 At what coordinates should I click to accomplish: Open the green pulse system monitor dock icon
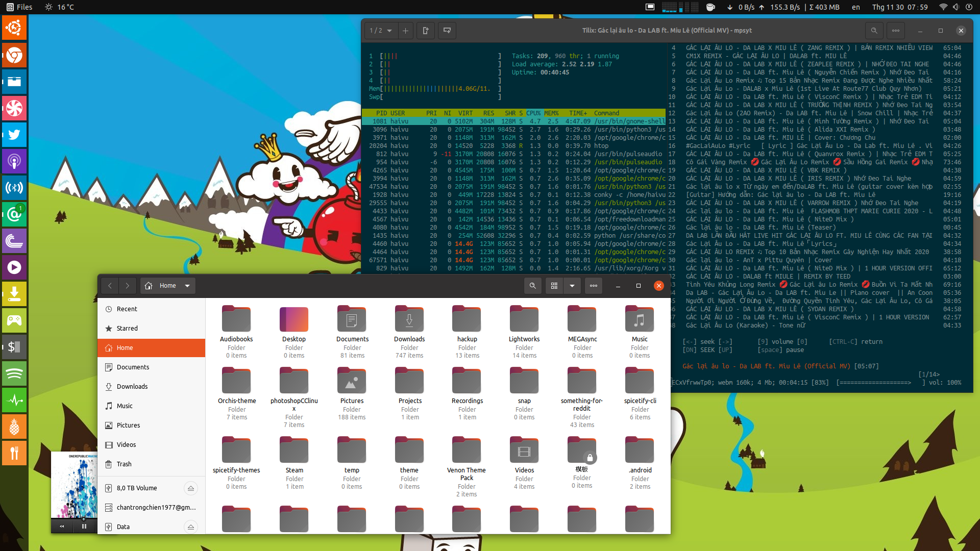[x=14, y=400]
